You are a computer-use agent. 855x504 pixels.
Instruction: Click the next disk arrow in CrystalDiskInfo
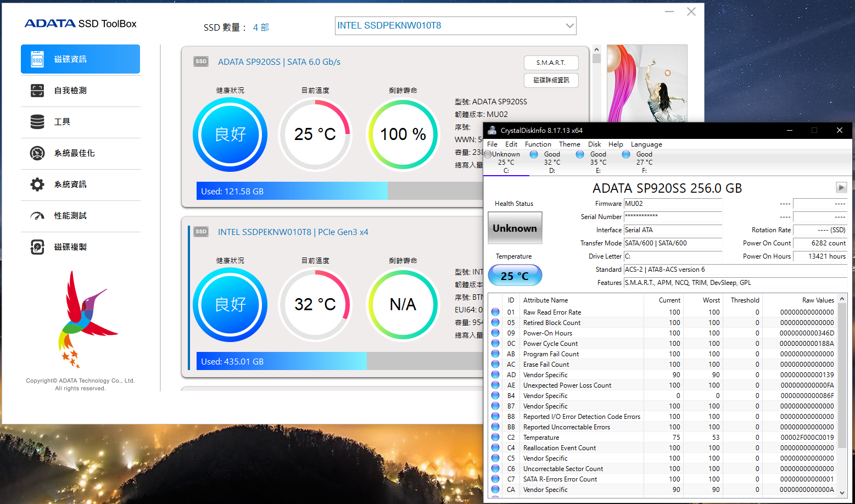(x=841, y=187)
